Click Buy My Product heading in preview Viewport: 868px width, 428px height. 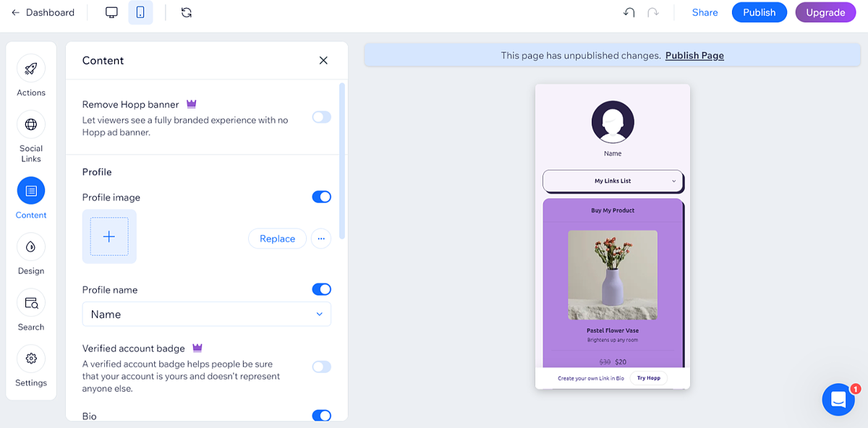coord(613,210)
